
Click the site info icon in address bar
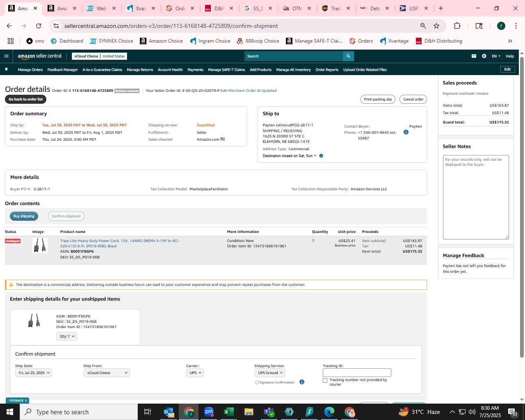pos(56,26)
